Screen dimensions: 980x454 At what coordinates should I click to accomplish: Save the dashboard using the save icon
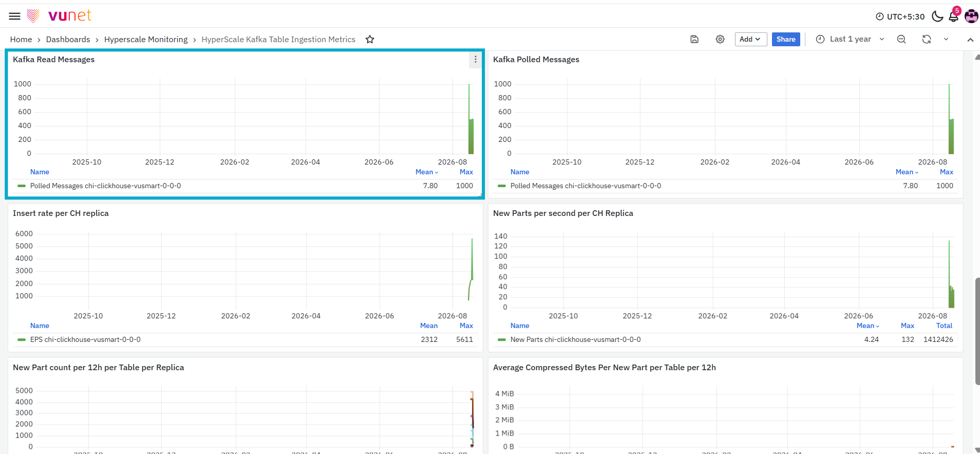(x=694, y=39)
